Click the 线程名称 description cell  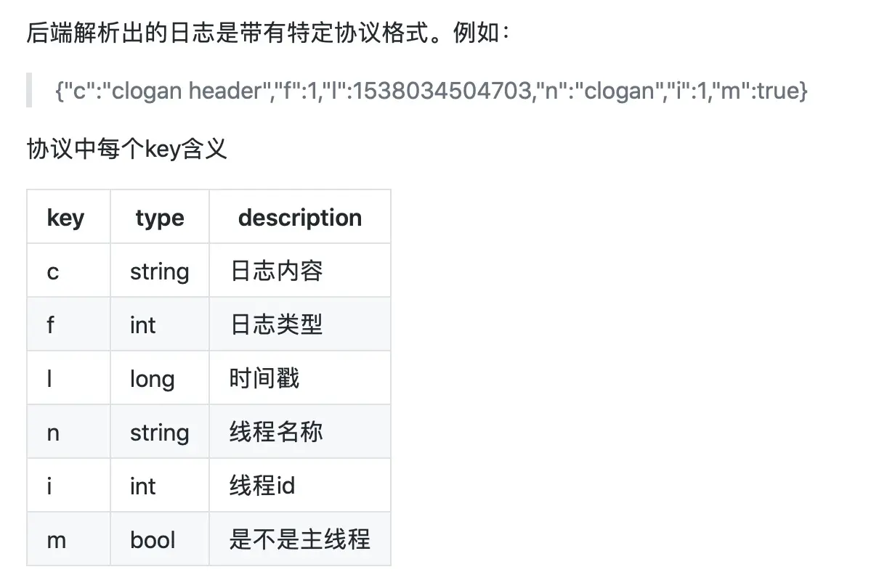[x=300, y=432]
